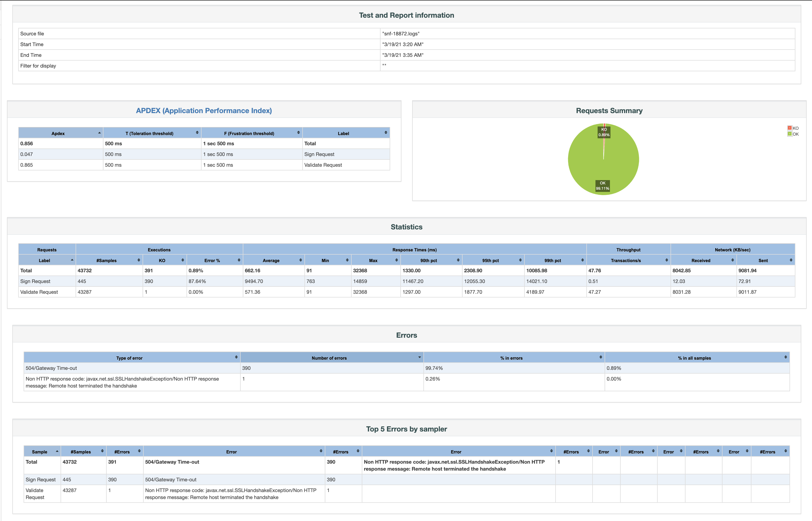
Task: Sort Statistics by 90th pct column
Action: click(458, 260)
